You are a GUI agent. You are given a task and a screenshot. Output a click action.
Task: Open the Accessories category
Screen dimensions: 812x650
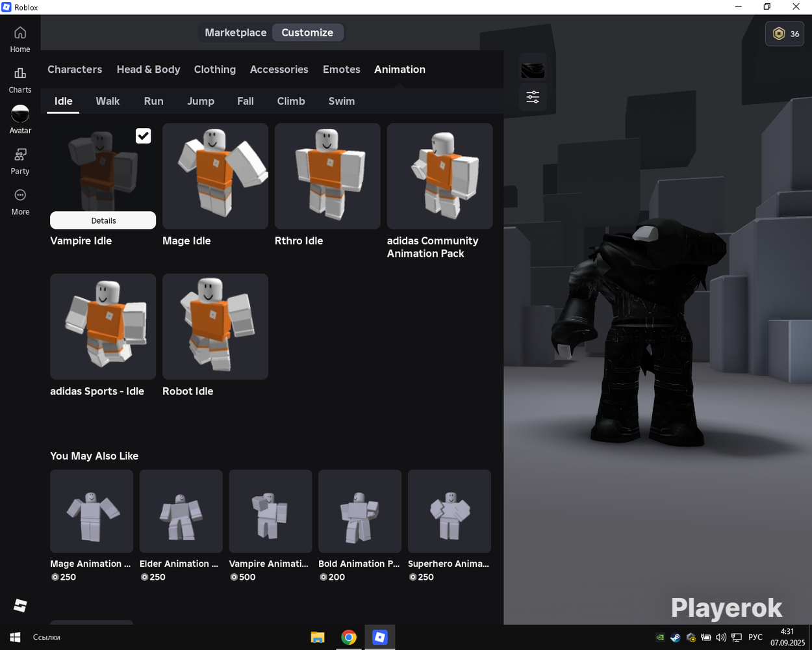pyautogui.click(x=279, y=70)
